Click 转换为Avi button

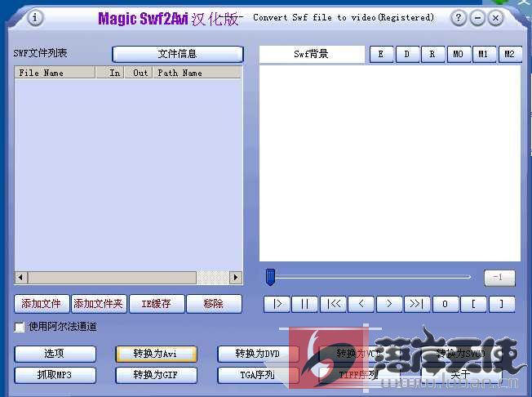[x=156, y=354]
